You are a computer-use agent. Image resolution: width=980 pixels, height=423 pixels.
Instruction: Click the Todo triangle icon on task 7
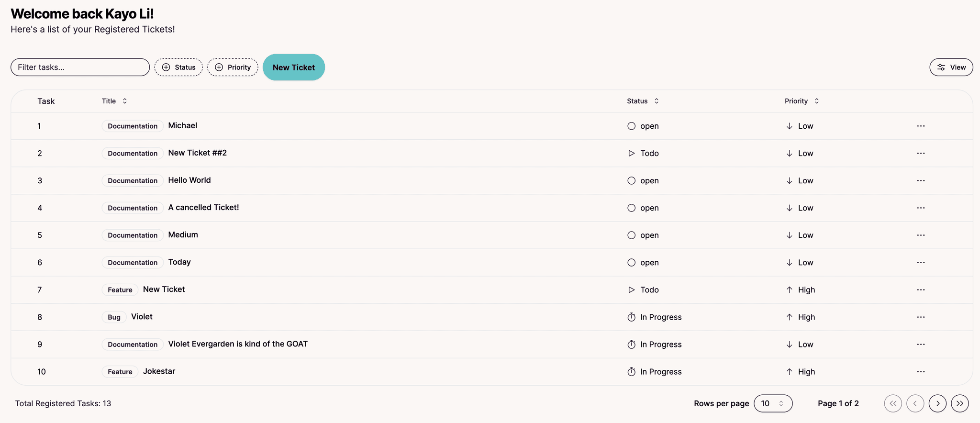click(x=632, y=289)
